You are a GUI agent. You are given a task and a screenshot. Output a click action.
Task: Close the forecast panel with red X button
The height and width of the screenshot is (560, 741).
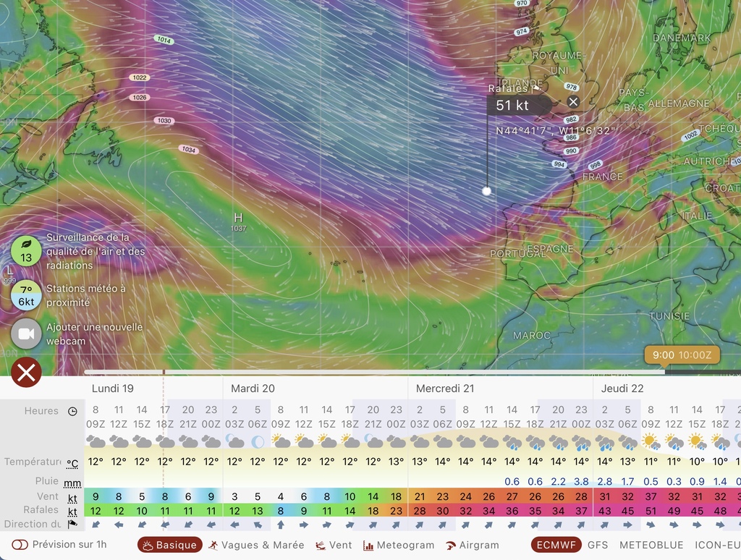point(26,373)
